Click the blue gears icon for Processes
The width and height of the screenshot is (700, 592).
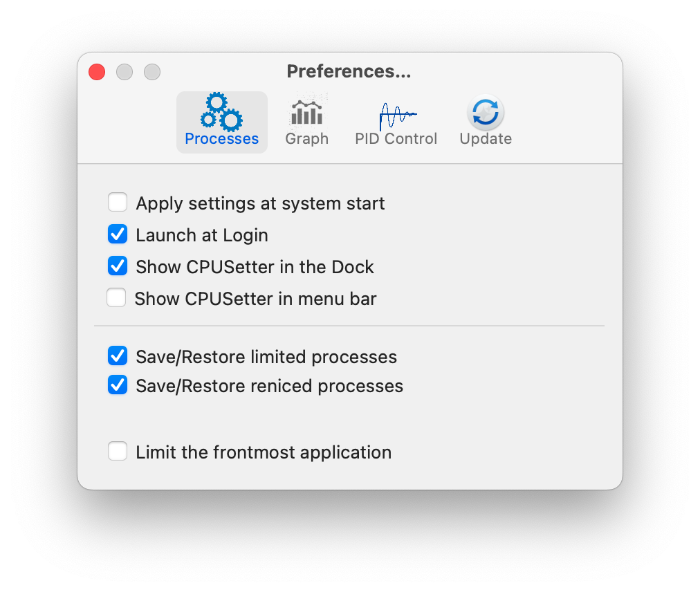coord(221,111)
